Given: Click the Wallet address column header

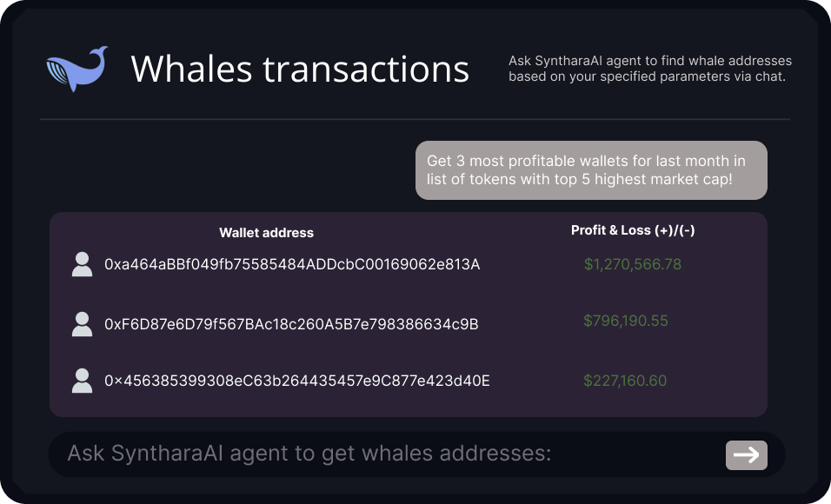Looking at the screenshot, I should [x=266, y=233].
